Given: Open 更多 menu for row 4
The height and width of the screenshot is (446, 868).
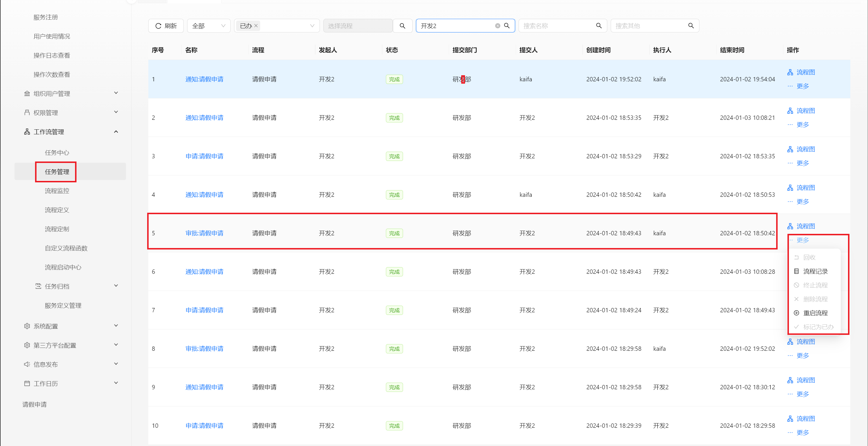Looking at the screenshot, I should (798, 202).
